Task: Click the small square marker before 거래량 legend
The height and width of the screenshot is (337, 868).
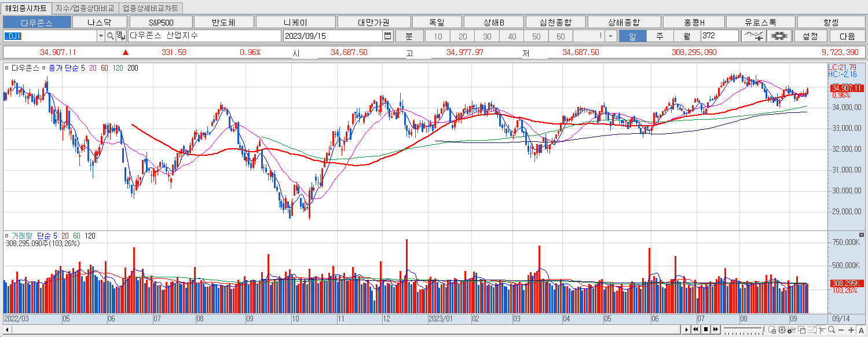Action: point(7,236)
